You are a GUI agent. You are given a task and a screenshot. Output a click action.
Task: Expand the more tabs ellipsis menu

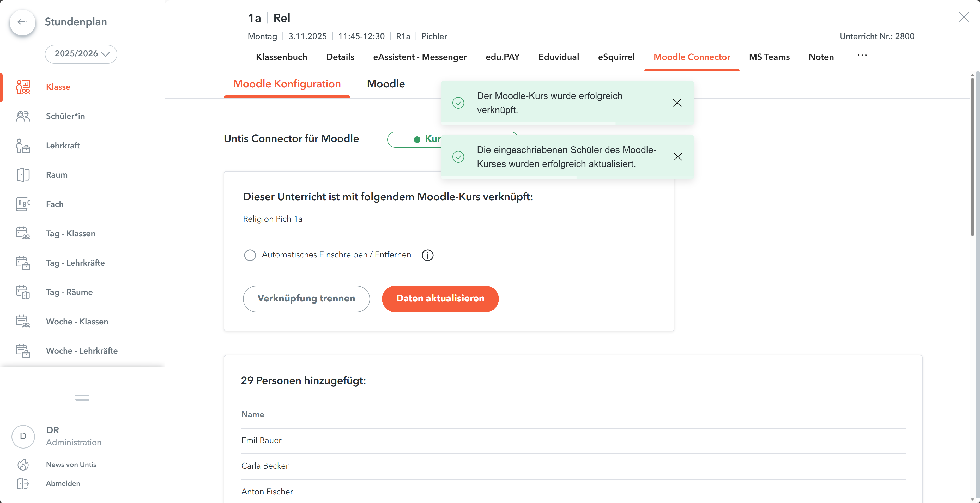pyautogui.click(x=862, y=56)
